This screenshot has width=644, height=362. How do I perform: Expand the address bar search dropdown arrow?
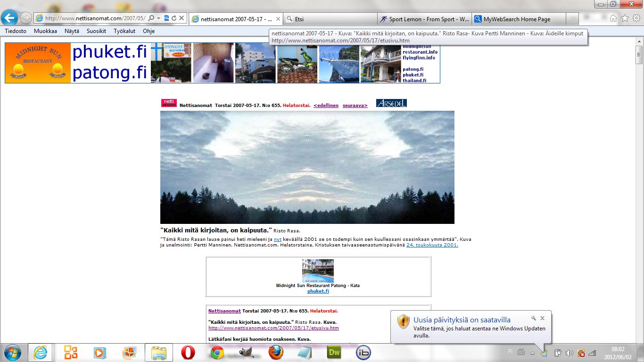[x=159, y=18]
